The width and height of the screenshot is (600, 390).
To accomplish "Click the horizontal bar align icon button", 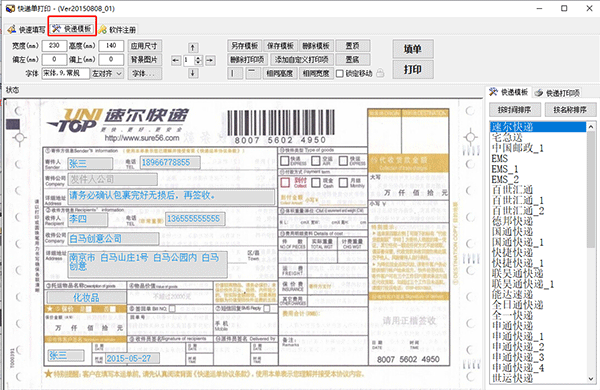I will [x=253, y=73].
